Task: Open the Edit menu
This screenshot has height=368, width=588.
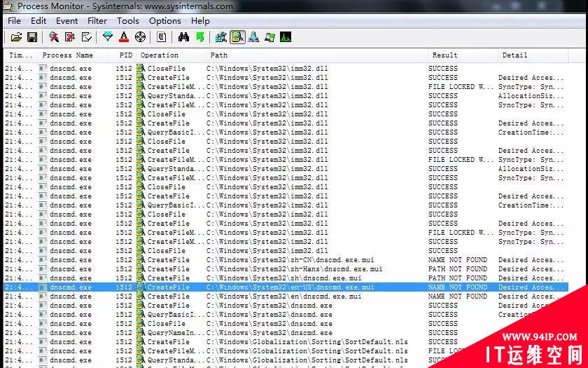Action: click(38, 21)
